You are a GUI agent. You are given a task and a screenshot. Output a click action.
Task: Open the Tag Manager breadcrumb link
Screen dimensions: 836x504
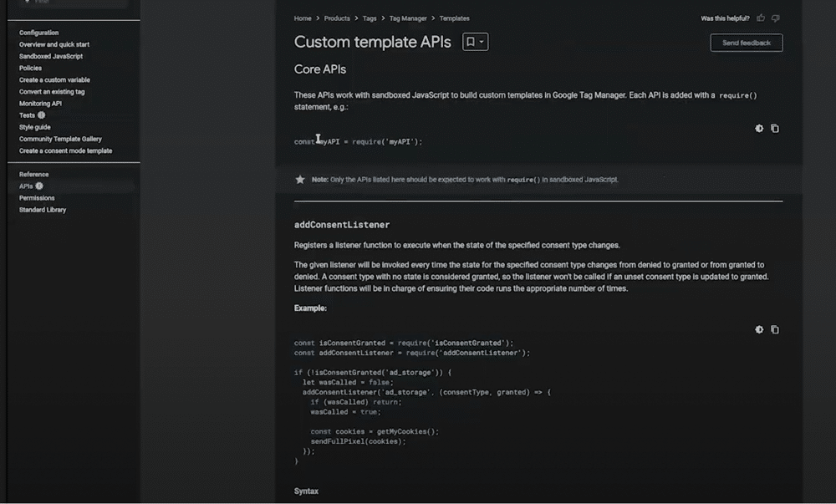click(x=408, y=18)
